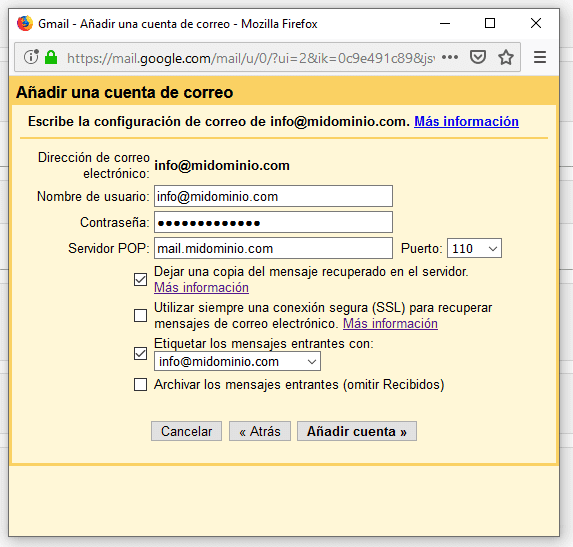Open Firefox hamburger menu
The image size is (573, 547).
click(540, 57)
